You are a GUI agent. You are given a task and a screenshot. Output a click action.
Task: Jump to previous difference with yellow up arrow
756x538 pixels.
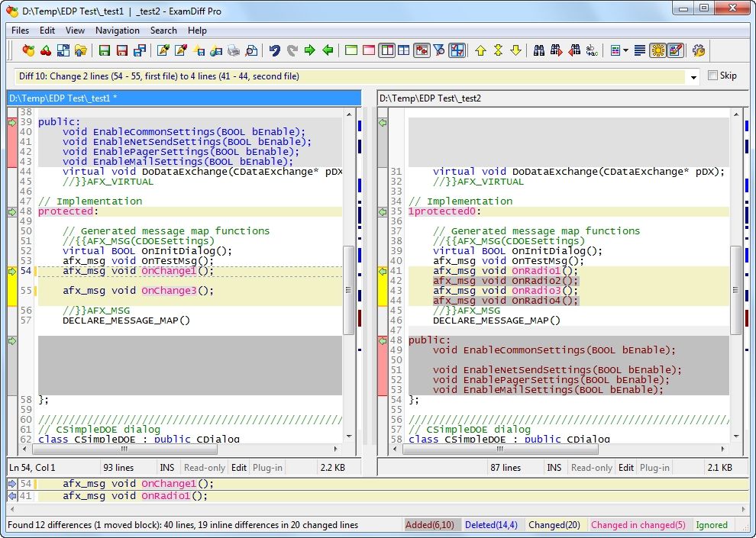480,50
